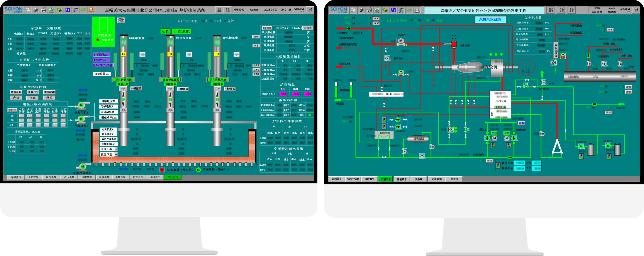The width and height of the screenshot is (644, 256).
Task: Click red motor icon for 炉底旋转 (顺时针)
Action: coord(162,170)
